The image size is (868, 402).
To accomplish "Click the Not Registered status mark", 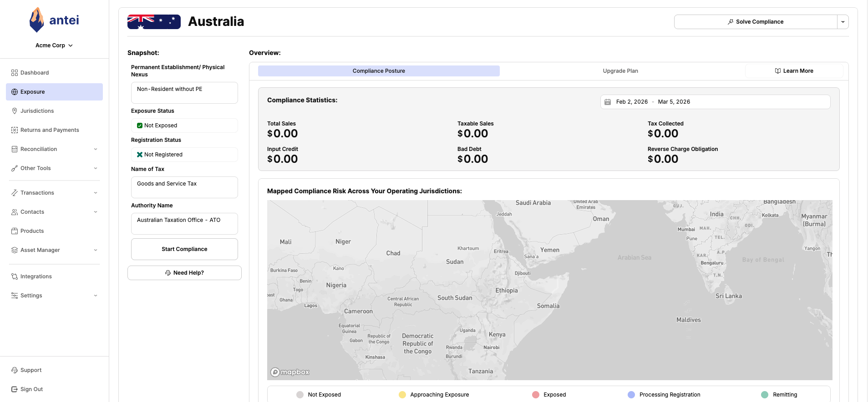I will 140,155.
